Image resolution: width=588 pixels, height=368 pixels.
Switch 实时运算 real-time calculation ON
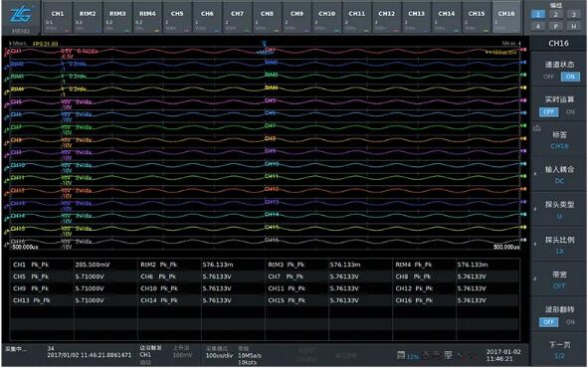tap(570, 111)
